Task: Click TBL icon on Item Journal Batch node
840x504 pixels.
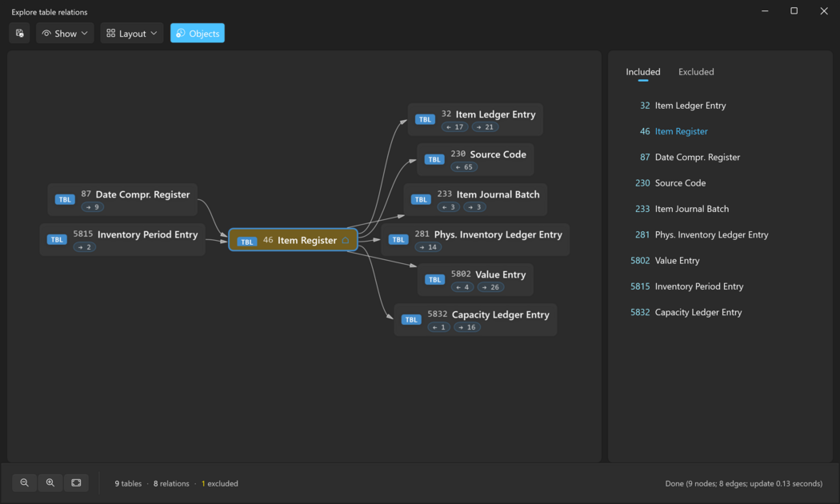Action: point(421,200)
